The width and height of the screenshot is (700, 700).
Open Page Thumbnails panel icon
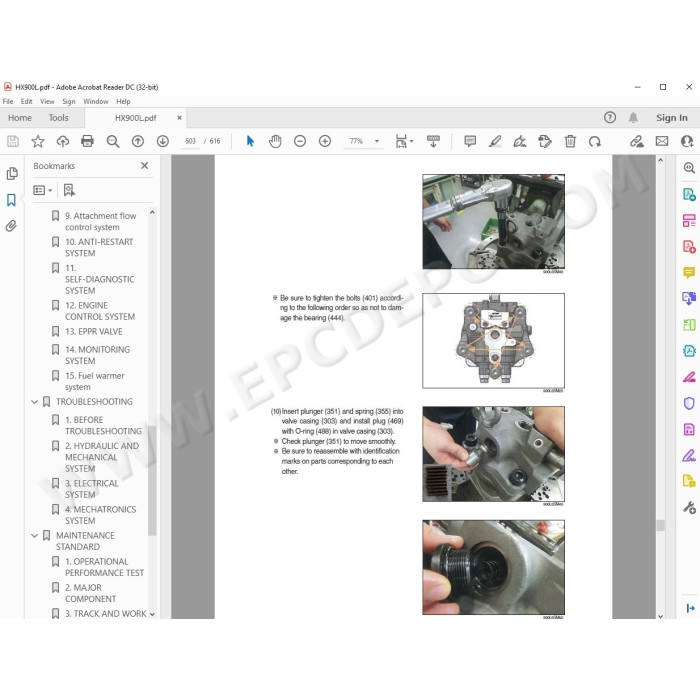(12, 173)
